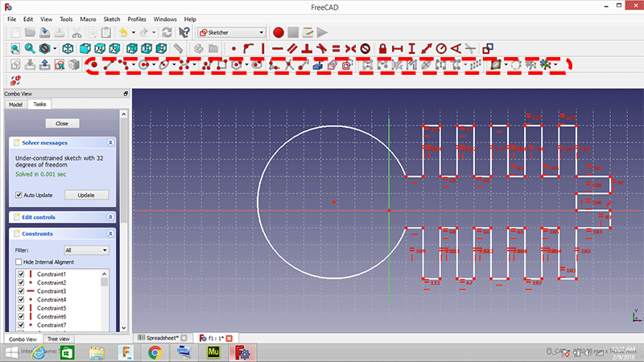Uncheck the Constraint6 checkbox
Screen dimensions: 644x362
click(x=21, y=316)
